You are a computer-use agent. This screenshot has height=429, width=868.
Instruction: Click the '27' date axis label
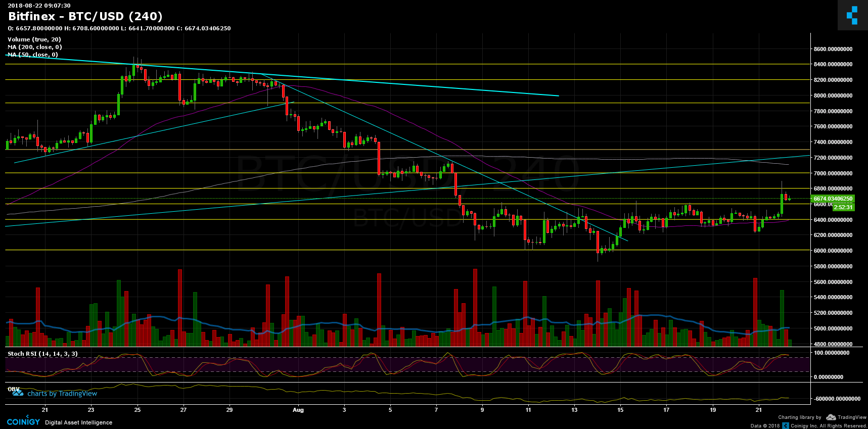click(184, 410)
